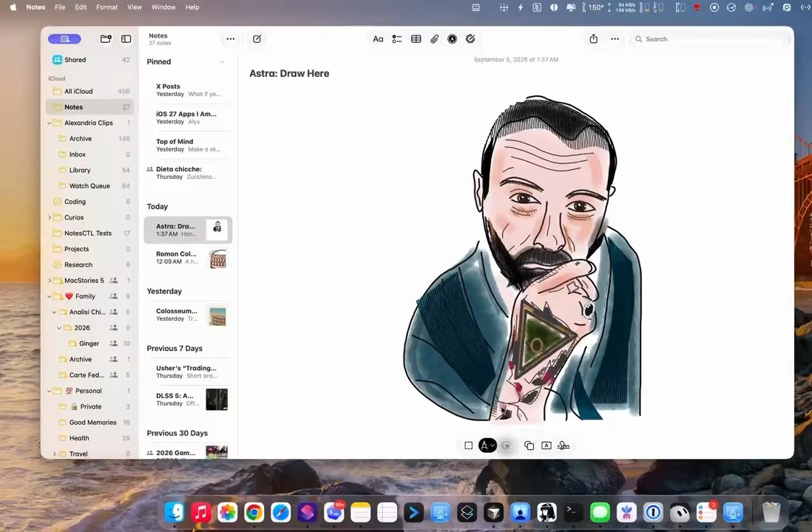Open the Good Memories folder
Screen dimensions: 812x532
coord(91,423)
